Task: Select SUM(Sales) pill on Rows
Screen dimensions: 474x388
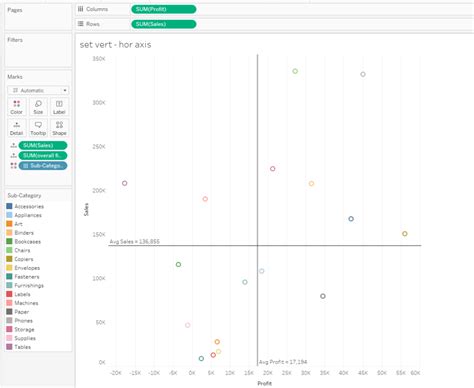Action: pos(164,24)
